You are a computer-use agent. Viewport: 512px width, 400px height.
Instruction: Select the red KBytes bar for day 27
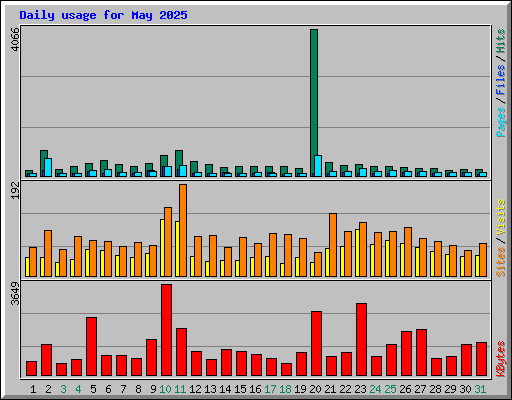tap(421, 352)
